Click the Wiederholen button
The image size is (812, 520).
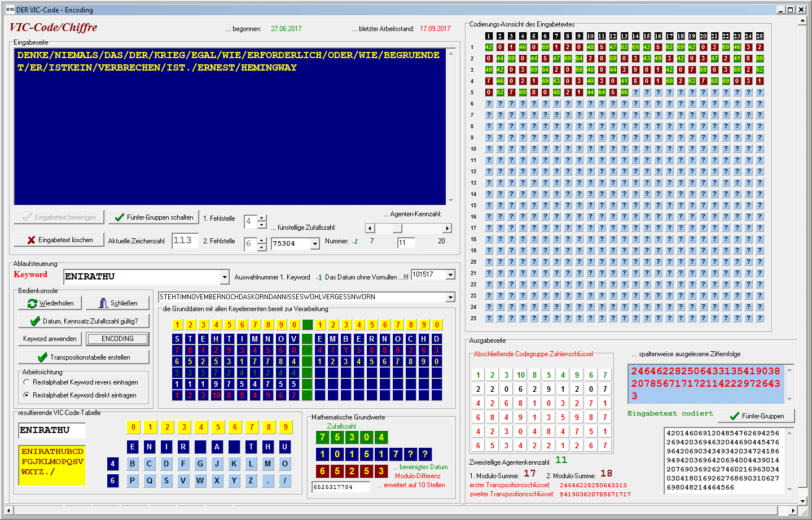pyautogui.click(x=50, y=303)
